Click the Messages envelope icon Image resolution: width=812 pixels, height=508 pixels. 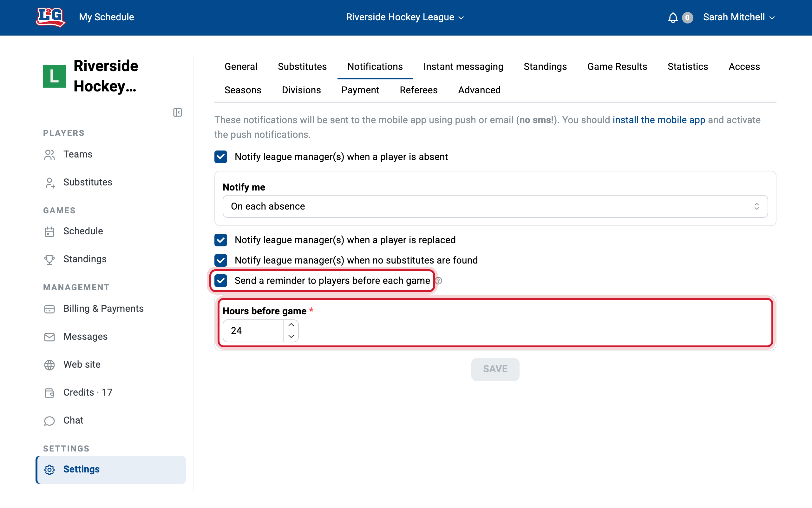pyautogui.click(x=49, y=337)
